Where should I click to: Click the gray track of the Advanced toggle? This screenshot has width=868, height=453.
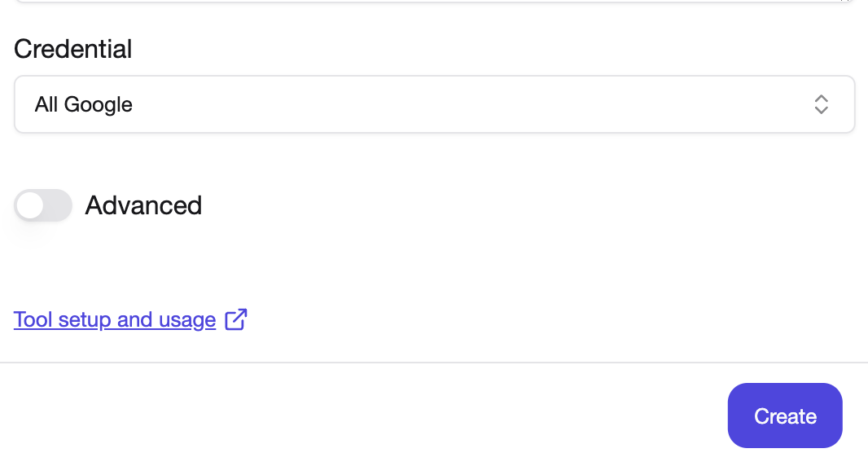point(58,205)
